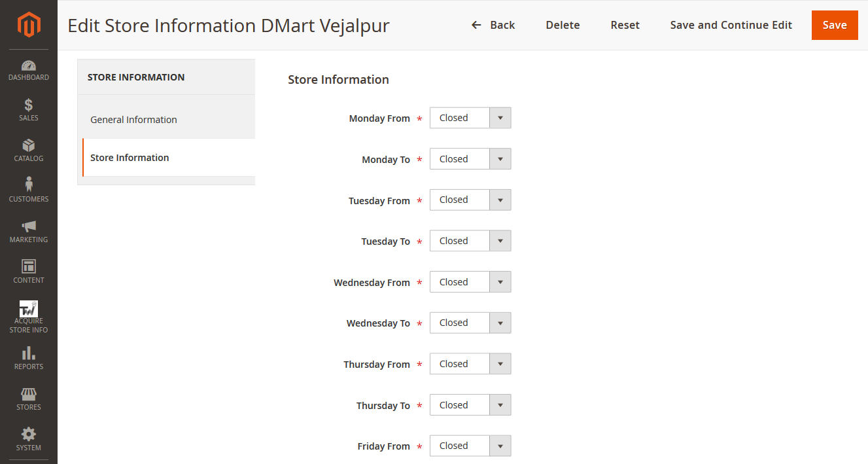Click the Magento logo icon
The image size is (868, 464).
pyautogui.click(x=29, y=25)
